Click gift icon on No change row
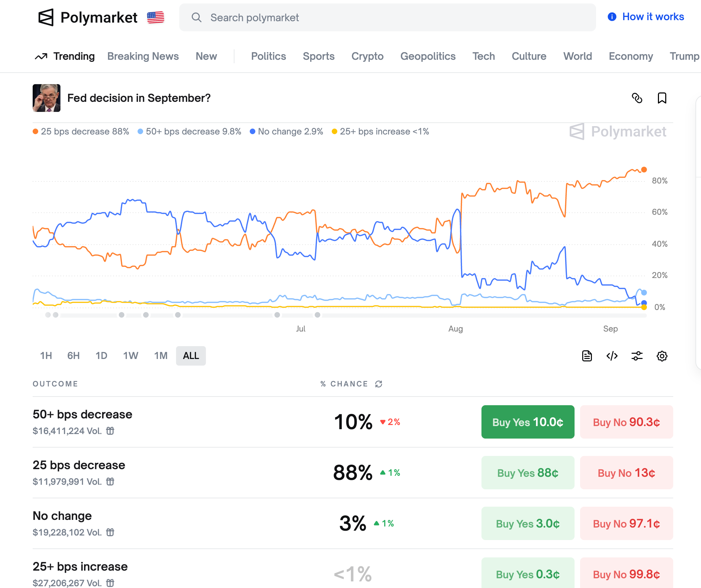The height and width of the screenshot is (588, 701). click(110, 532)
